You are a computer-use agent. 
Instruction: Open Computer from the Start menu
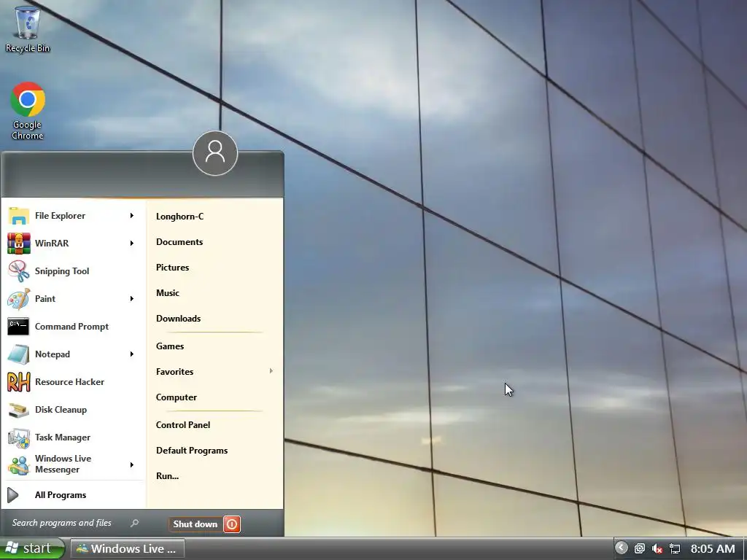pos(177,397)
